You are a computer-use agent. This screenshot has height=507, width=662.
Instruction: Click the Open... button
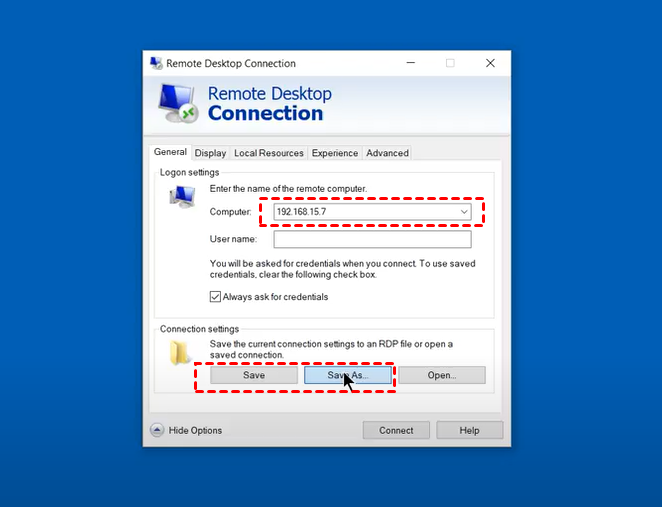tap(442, 375)
